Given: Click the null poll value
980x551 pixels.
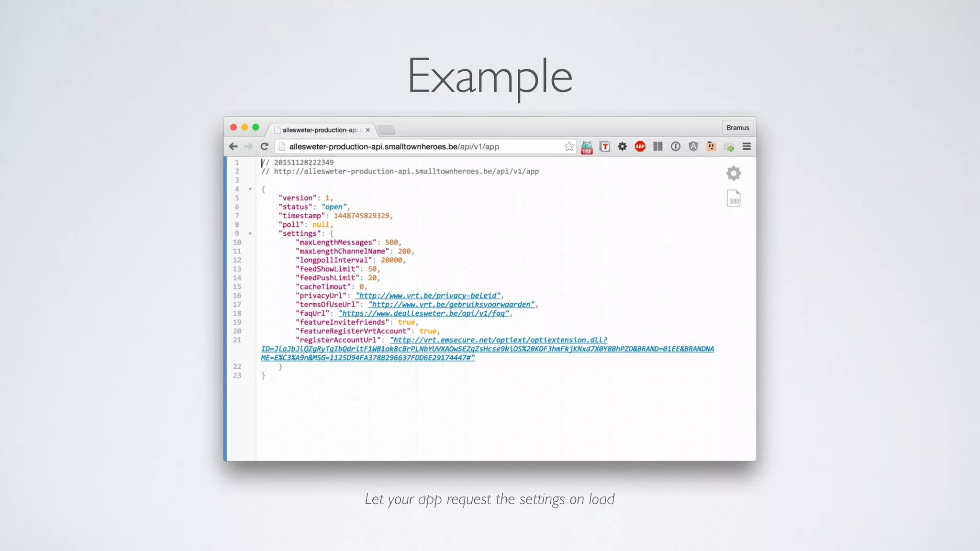Looking at the screenshot, I should click(321, 225).
